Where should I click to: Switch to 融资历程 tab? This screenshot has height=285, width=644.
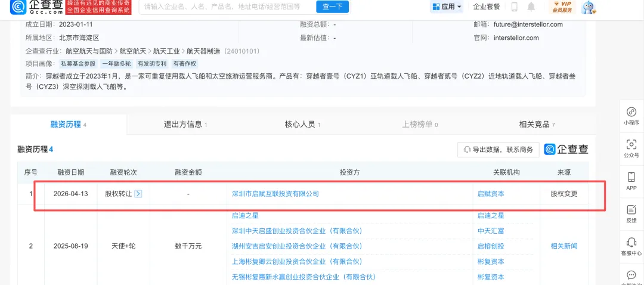click(68, 125)
